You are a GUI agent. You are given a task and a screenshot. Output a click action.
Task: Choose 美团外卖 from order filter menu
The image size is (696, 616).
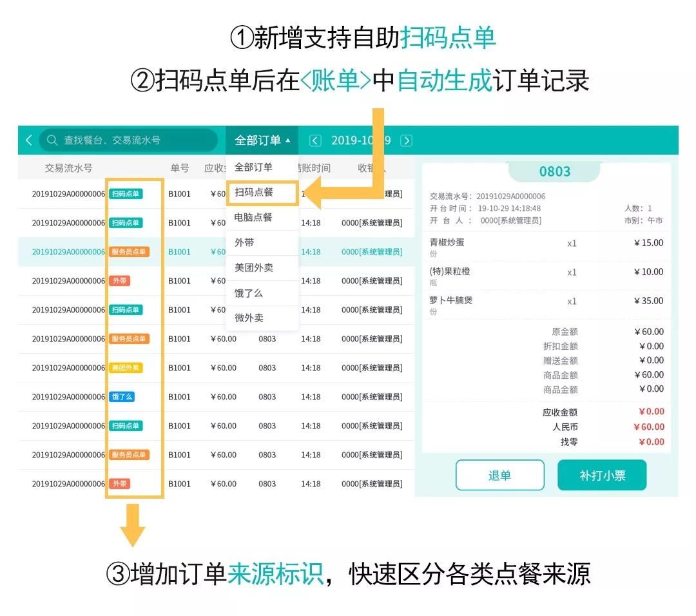(253, 267)
